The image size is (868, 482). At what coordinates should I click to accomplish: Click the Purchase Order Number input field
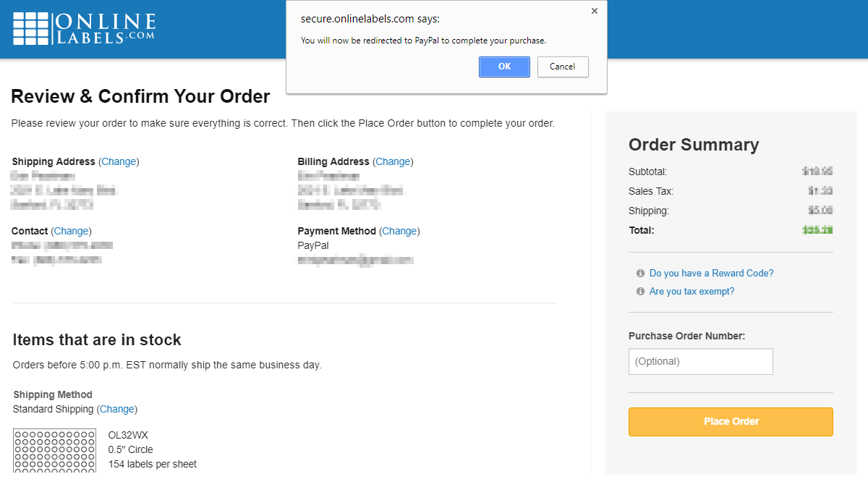pyautogui.click(x=700, y=361)
